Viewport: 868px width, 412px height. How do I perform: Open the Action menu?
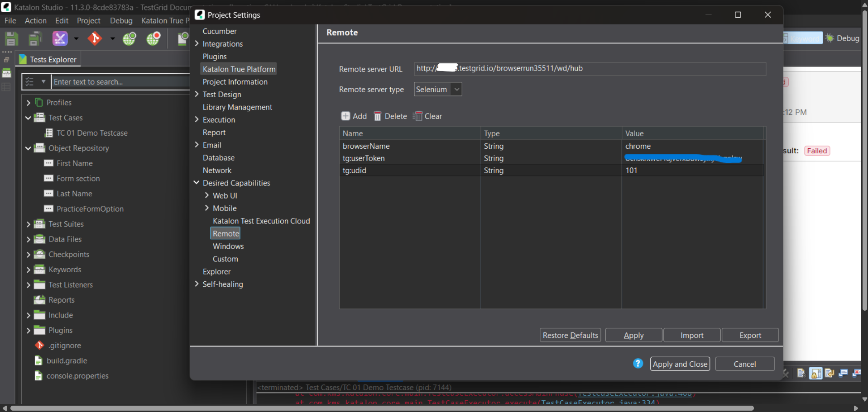[x=36, y=21]
